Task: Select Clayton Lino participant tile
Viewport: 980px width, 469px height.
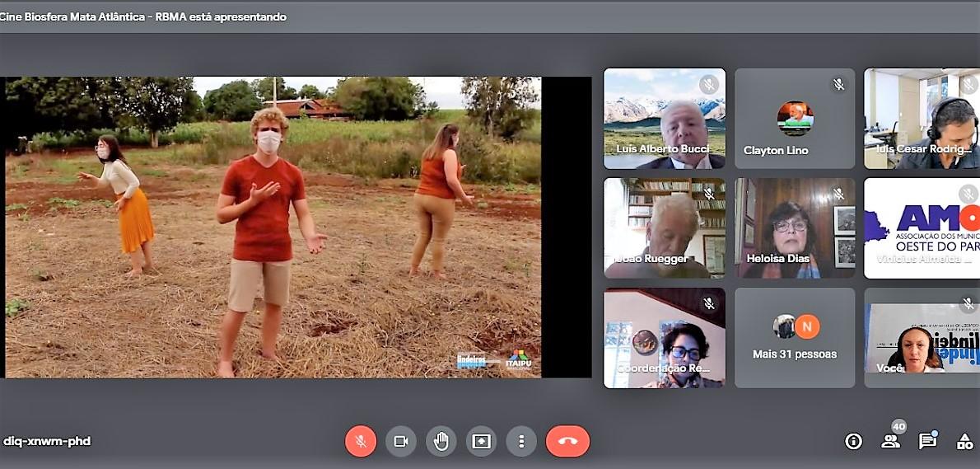Action: pos(795,119)
